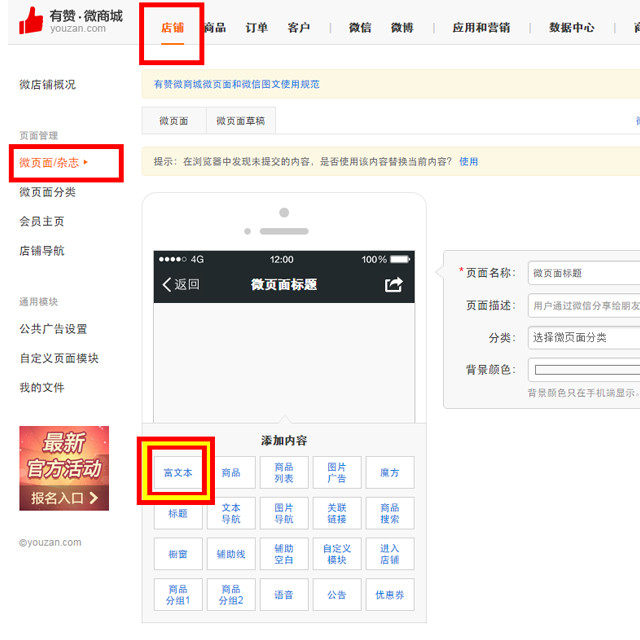This screenshot has width=640, height=640.
Task: Add a 关联链接 module
Action: (337, 513)
